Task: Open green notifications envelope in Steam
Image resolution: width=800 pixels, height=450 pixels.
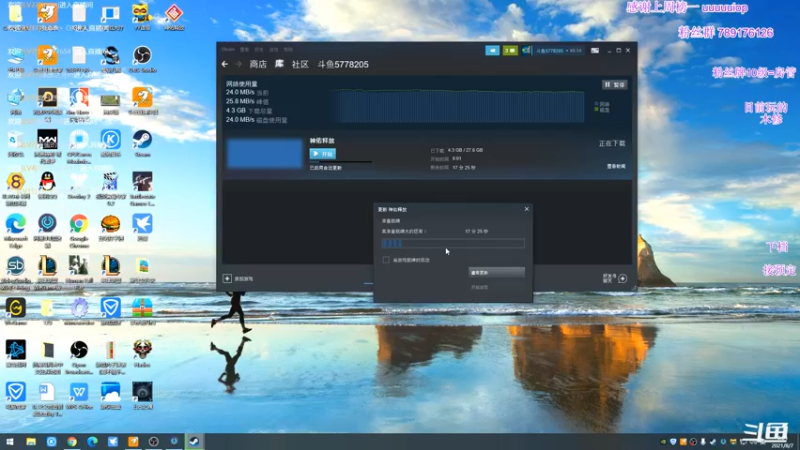Action: tap(510, 51)
